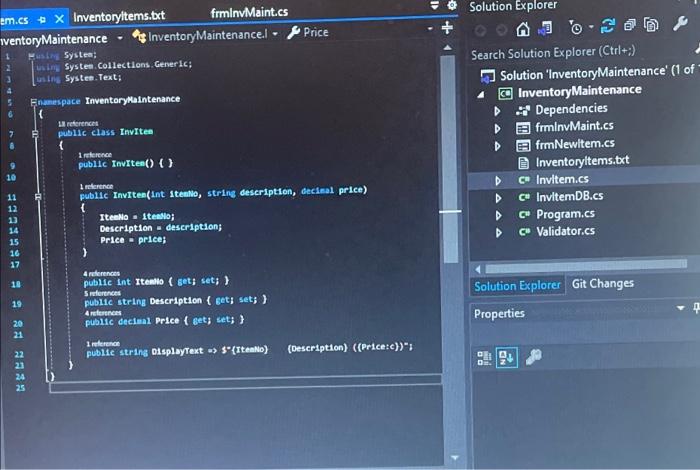Click Solution Explorer scroll left arrow
This screenshot has width=700, height=470.
[x=478, y=269]
